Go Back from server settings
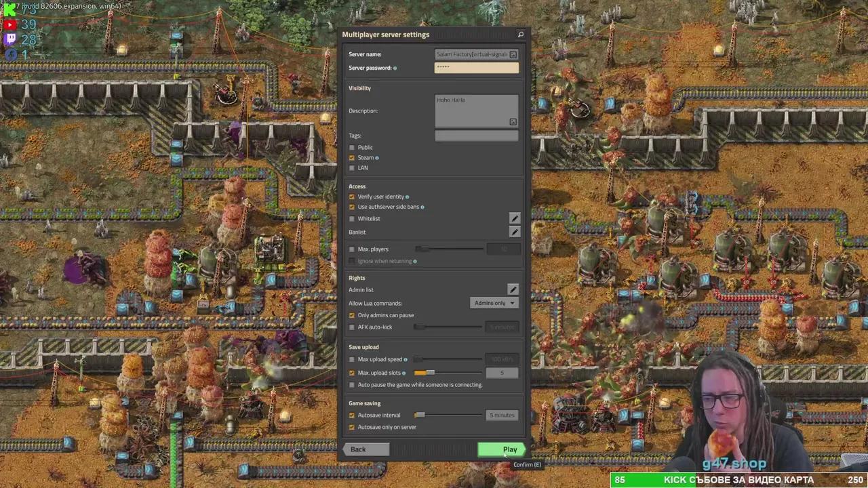The width and height of the screenshot is (868, 488). [x=366, y=449]
